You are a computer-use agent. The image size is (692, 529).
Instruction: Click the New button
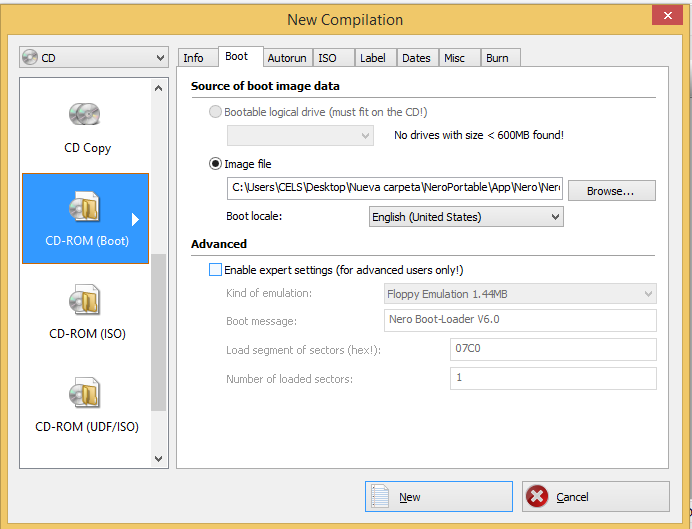[439, 497]
